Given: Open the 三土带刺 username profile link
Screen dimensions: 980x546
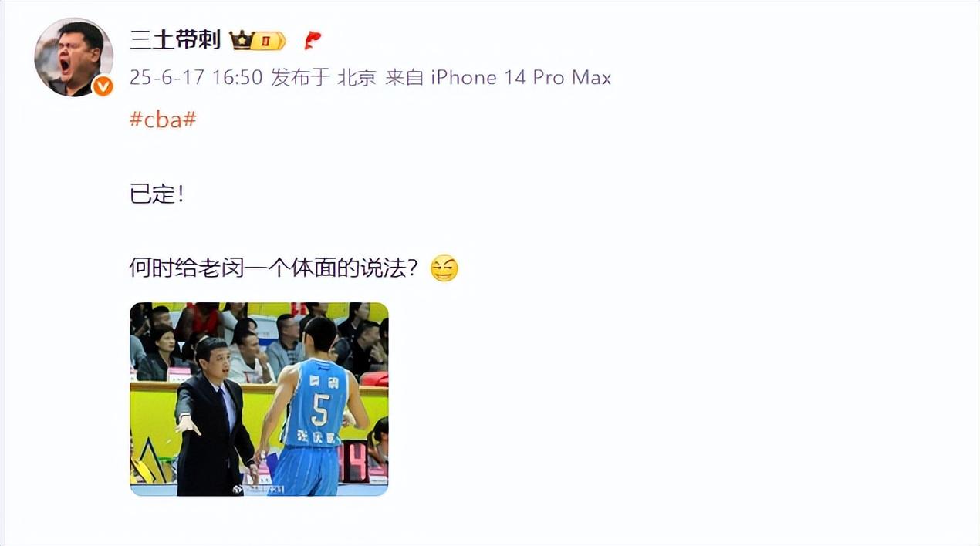Looking at the screenshot, I should click(x=175, y=40).
